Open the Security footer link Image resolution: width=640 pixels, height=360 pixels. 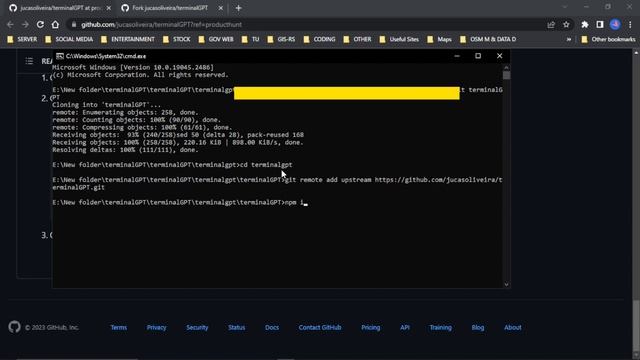pyautogui.click(x=197, y=327)
